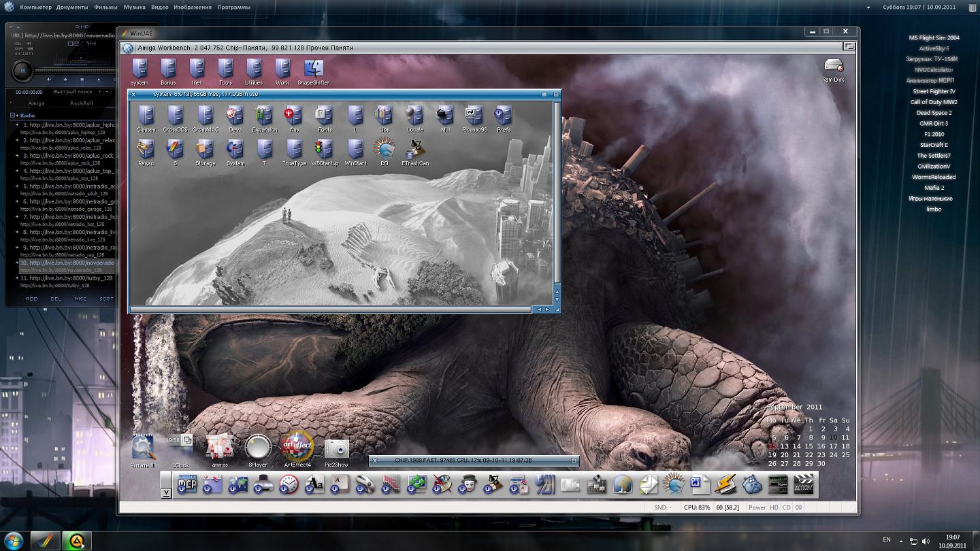
Task: Click the AIMP playback progress bar
Action: [73, 70]
